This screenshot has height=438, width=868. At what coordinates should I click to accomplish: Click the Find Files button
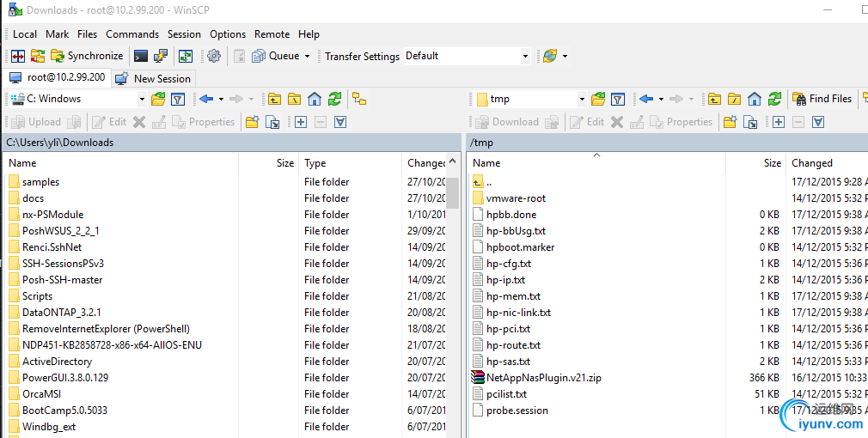pyautogui.click(x=822, y=99)
